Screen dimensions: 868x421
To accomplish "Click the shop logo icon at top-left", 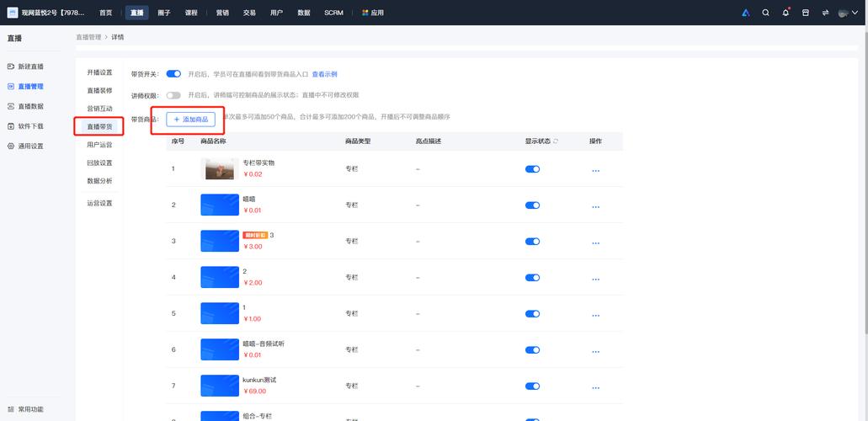I will [12, 13].
